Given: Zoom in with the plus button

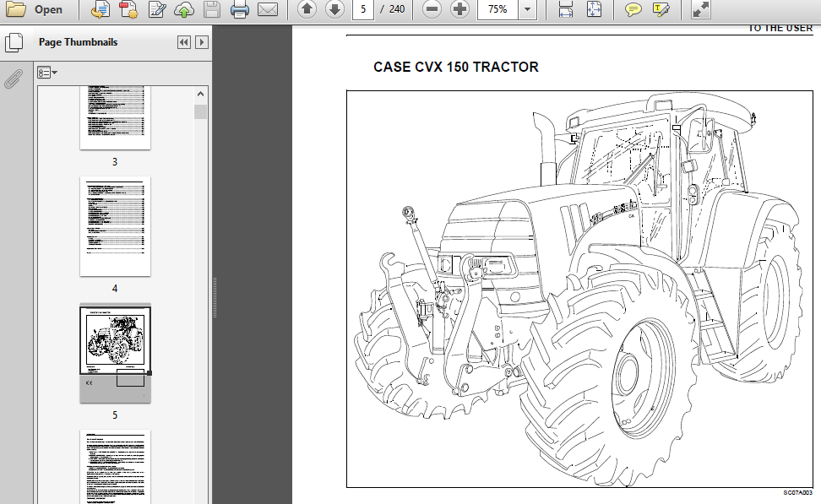Looking at the screenshot, I should click(x=459, y=9).
